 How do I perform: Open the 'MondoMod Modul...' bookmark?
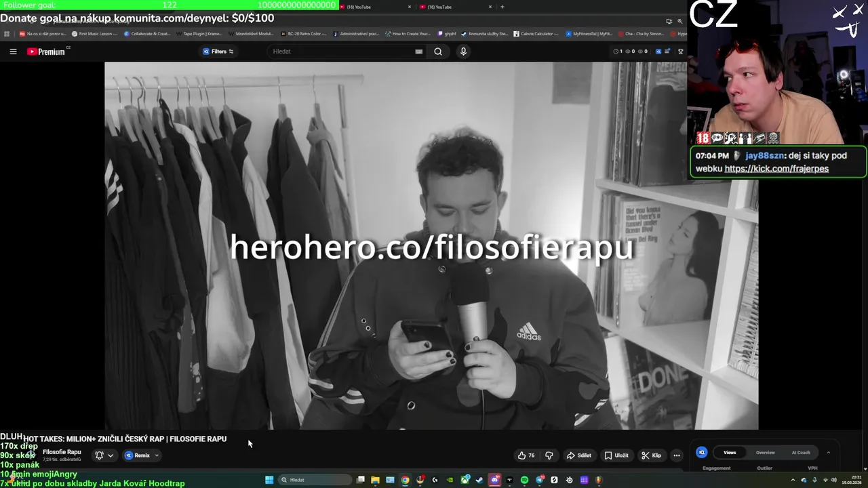coord(251,33)
